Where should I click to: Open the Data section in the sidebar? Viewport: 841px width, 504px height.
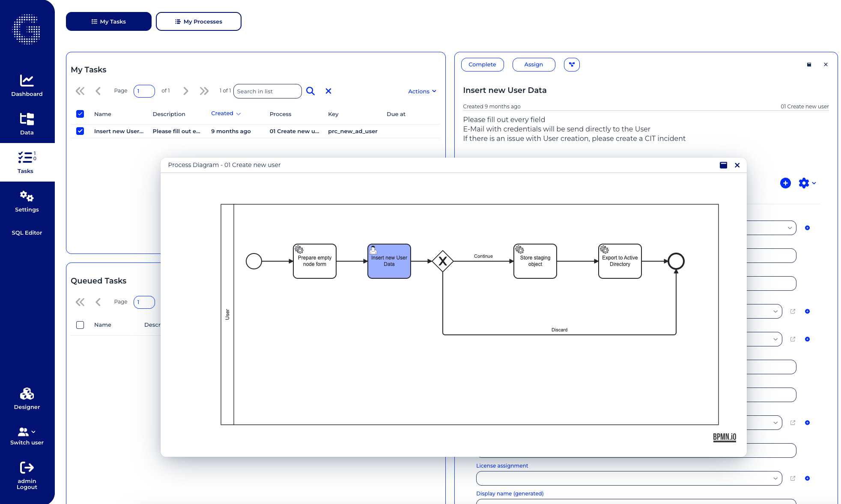click(x=27, y=123)
